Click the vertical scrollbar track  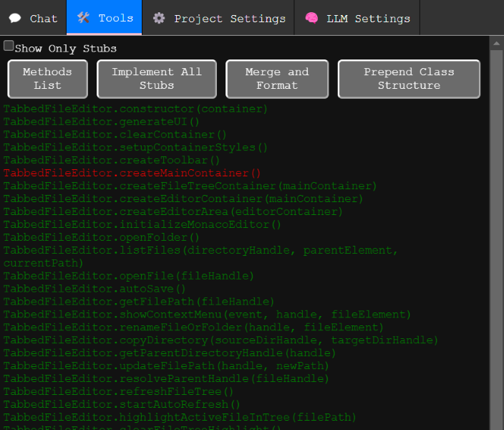tap(497, 240)
